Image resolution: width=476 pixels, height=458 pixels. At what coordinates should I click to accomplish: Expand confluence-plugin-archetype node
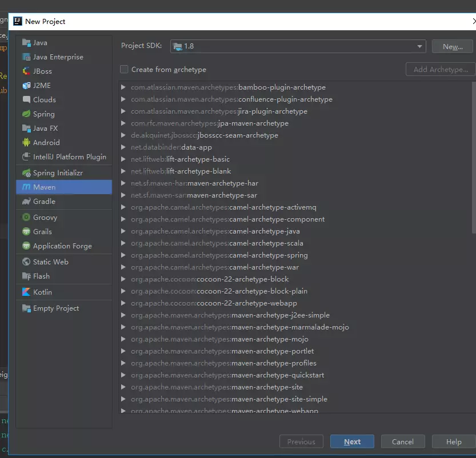pos(123,99)
